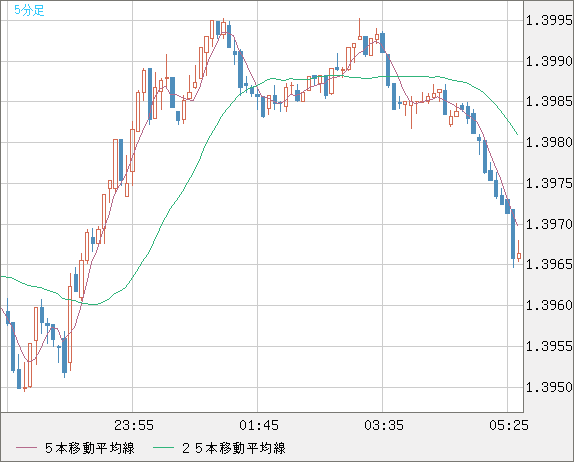
Task: Click the 1.3980 price axis label
Action: [549, 142]
